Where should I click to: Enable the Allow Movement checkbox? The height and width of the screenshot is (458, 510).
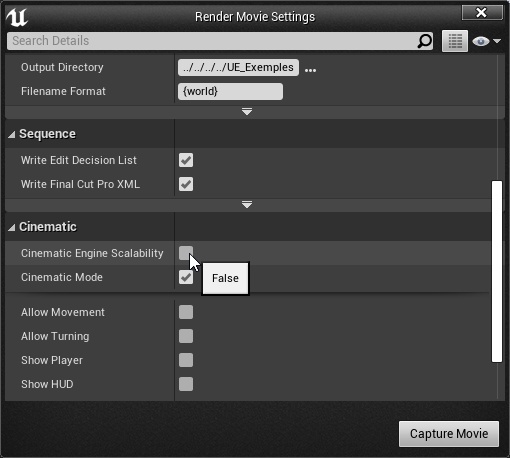click(x=186, y=312)
